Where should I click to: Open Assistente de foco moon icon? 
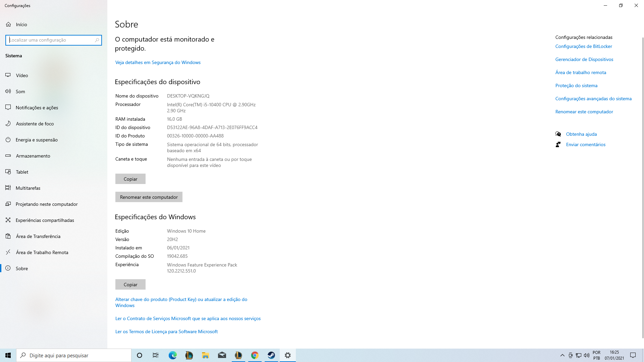point(8,123)
